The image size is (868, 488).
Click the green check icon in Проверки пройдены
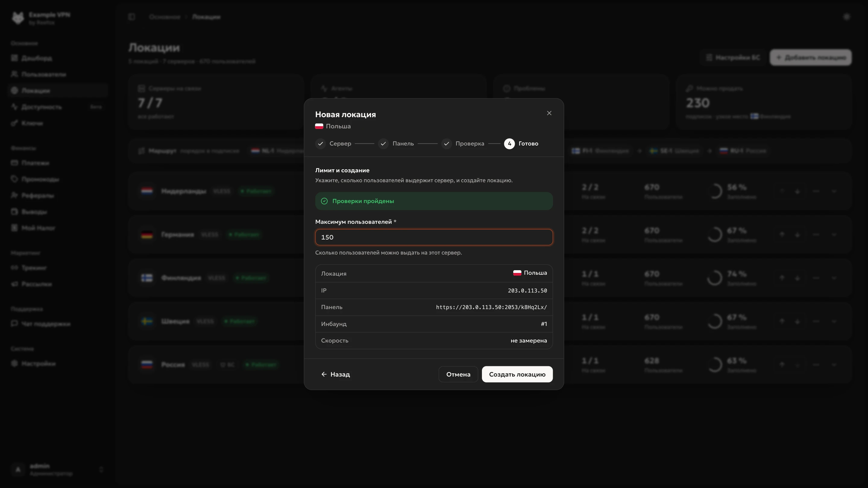click(324, 201)
